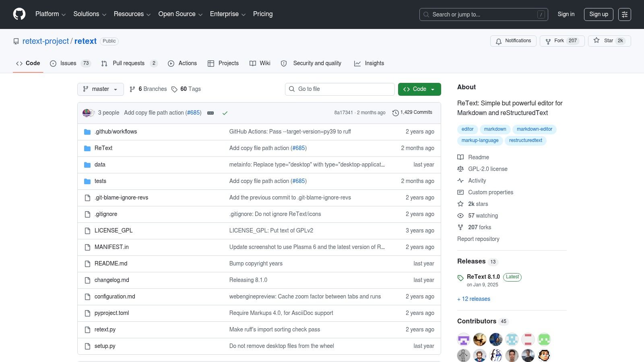Open the master branch dropdown
Screen dimensions: 644x362
(x=101, y=89)
